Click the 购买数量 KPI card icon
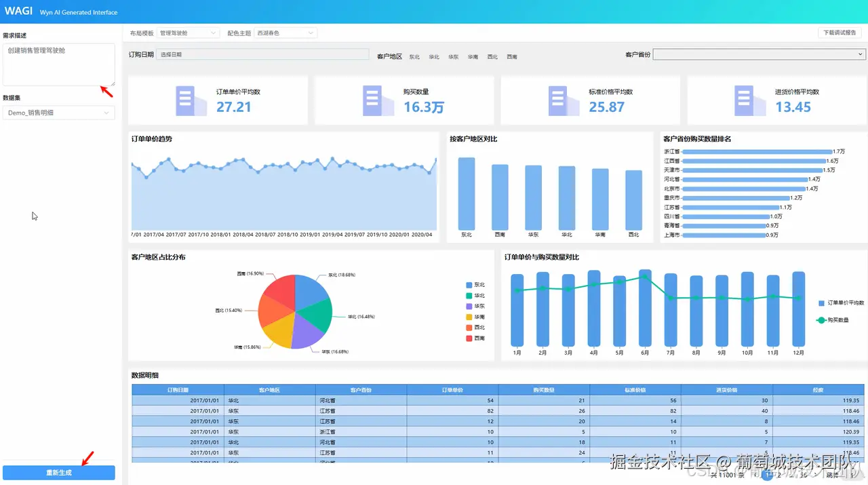The width and height of the screenshot is (868, 485). pos(378,100)
